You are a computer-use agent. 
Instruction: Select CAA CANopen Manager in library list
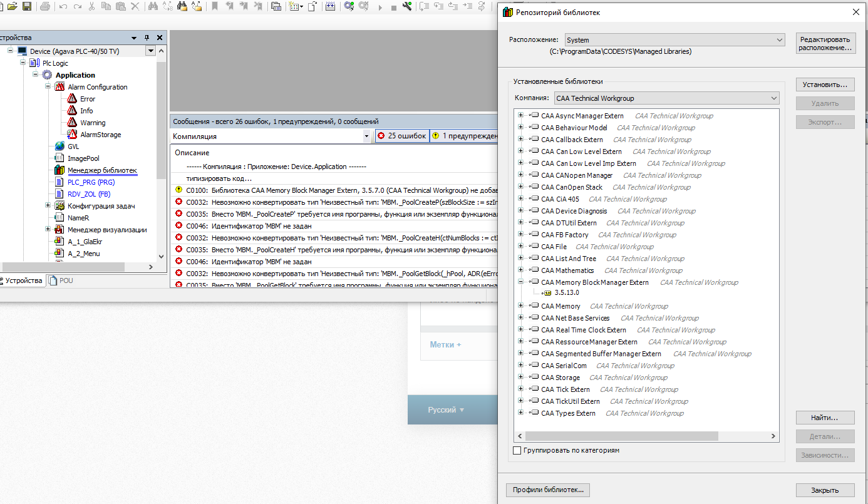coord(577,175)
